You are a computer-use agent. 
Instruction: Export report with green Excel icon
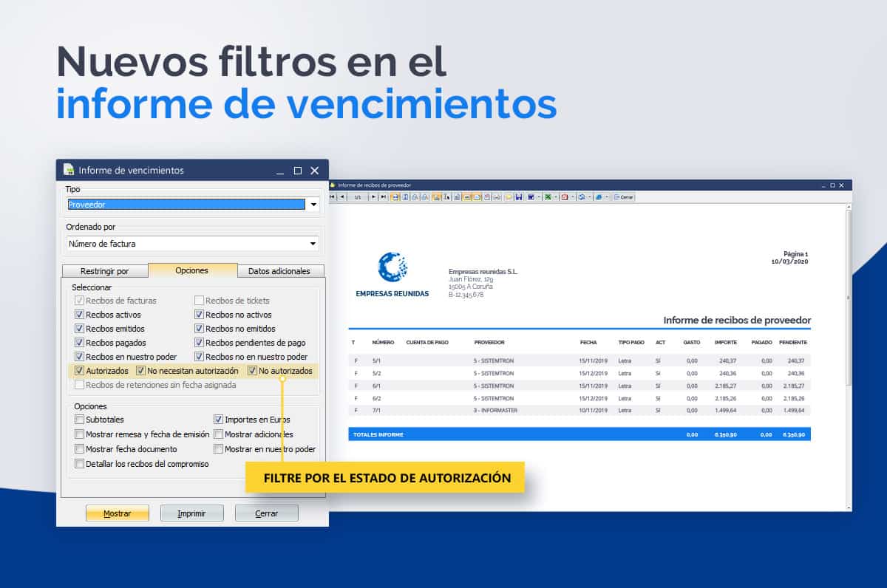(548, 197)
